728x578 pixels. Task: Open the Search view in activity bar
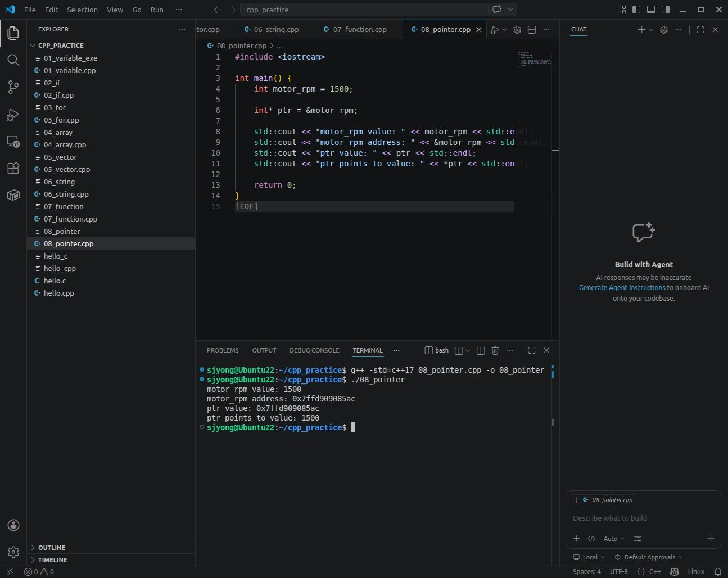click(x=13, y=60)
